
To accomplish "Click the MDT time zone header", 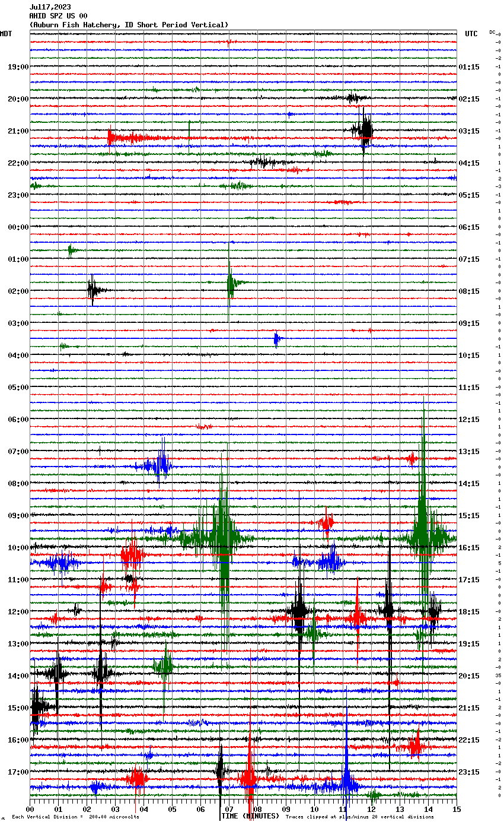I will (6, 34).
